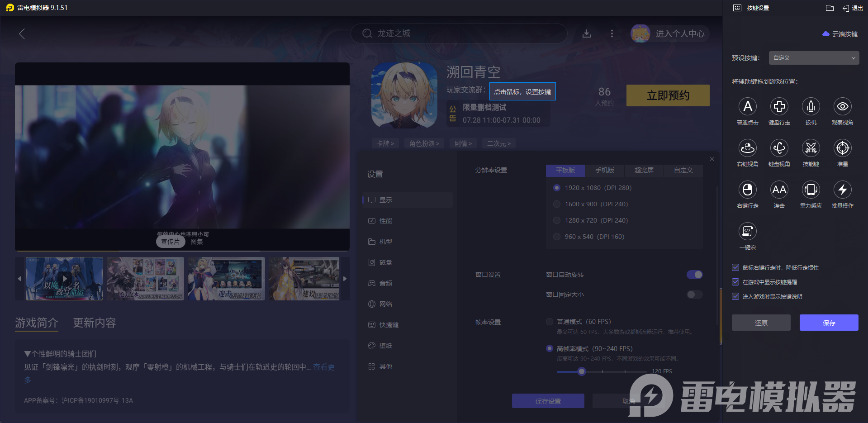The width and height of the screenshot is (868, 423).
Task: Select the 右键视角 right-click view icon
Action: pos(747,148)
